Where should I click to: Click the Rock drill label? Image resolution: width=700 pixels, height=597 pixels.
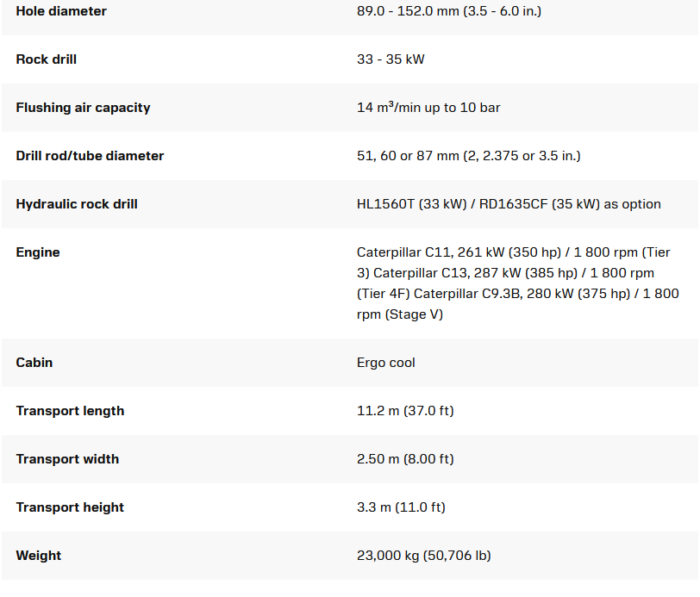tap(47, 59)
